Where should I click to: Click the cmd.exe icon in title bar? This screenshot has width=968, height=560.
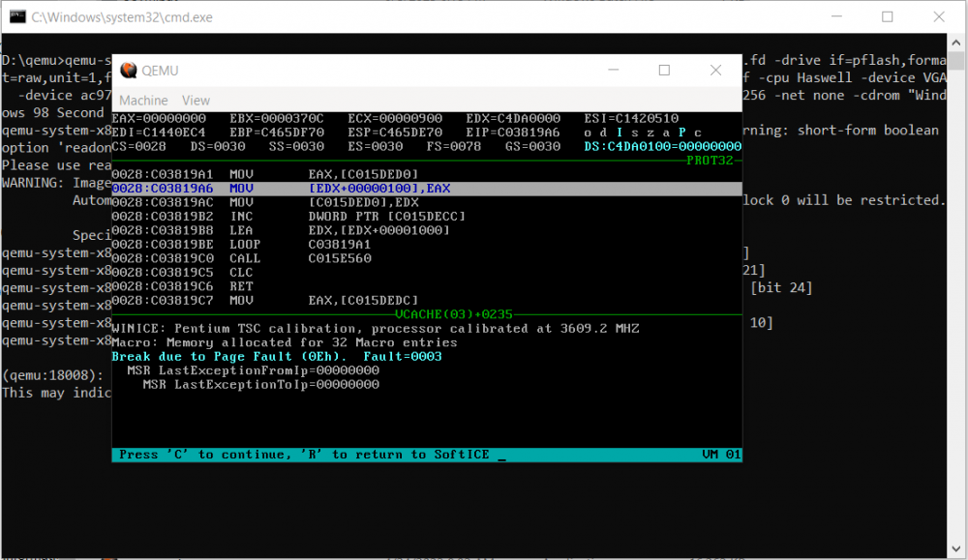point(16,17)
